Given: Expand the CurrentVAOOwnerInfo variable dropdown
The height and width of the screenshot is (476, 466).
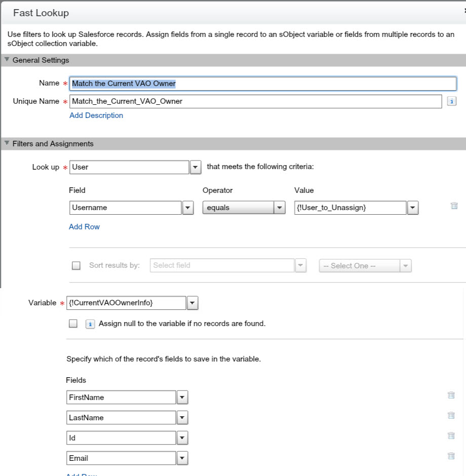Looking at the screenshot, I should pos(192,303).
